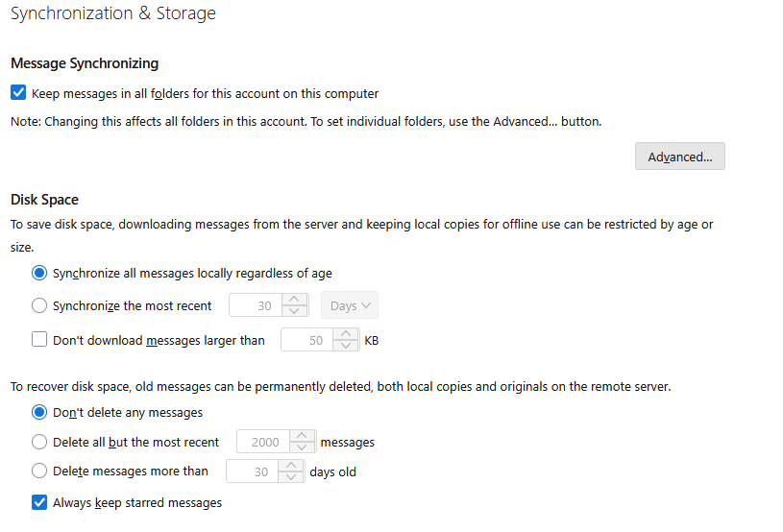Screen dimensions: 783x532
Task: Enable Don't download messages larger than
Action: (x=39, y=340)
